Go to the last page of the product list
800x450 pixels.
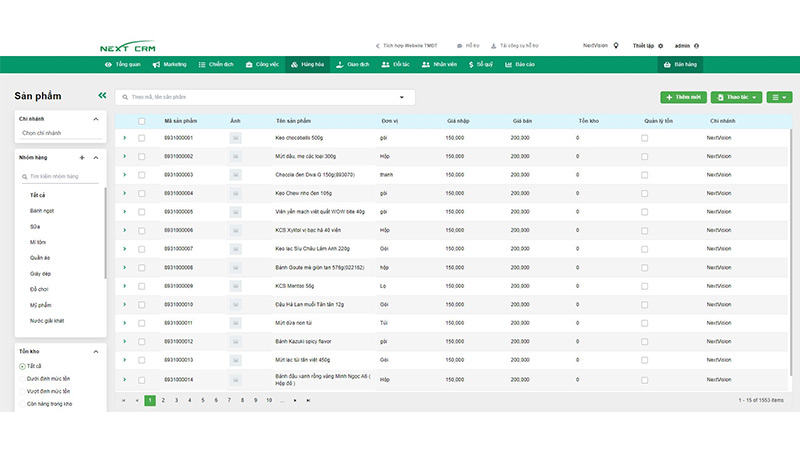[309, 400]
